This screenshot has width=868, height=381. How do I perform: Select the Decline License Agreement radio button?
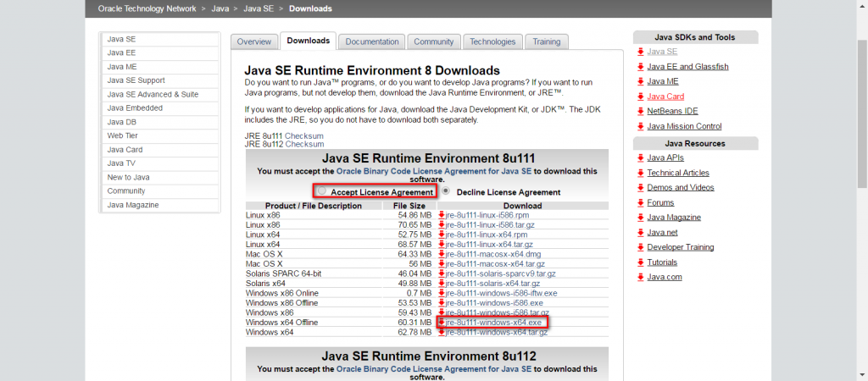click(446, 191)
